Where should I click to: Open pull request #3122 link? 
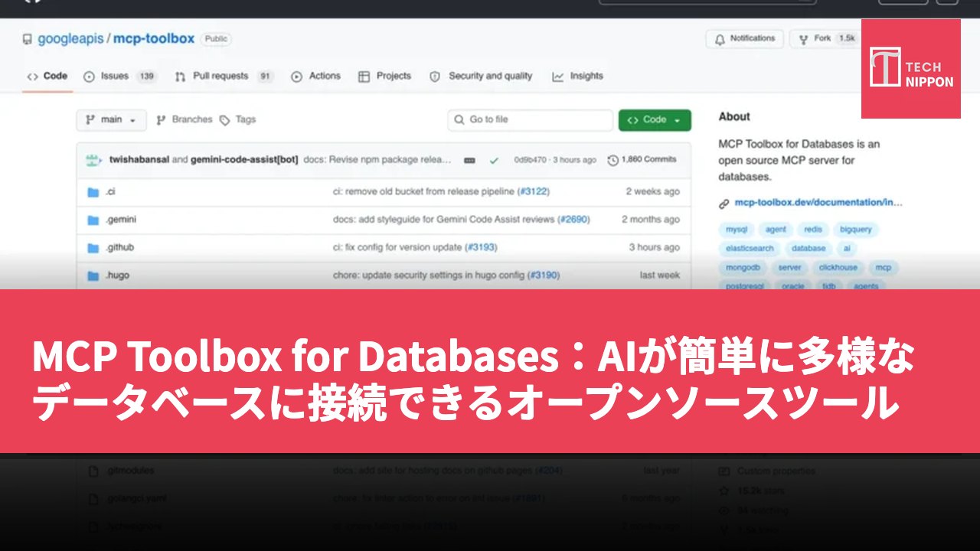[x=534, y=192]
